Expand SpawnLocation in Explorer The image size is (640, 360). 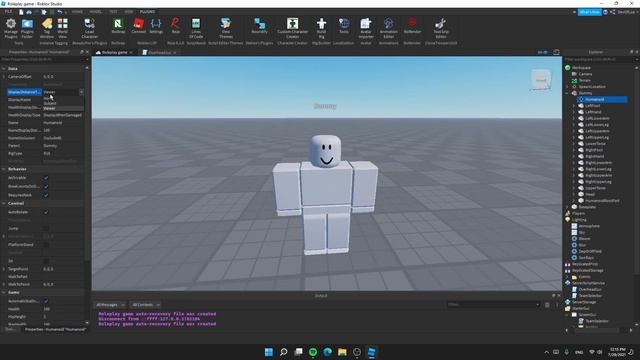567,87
